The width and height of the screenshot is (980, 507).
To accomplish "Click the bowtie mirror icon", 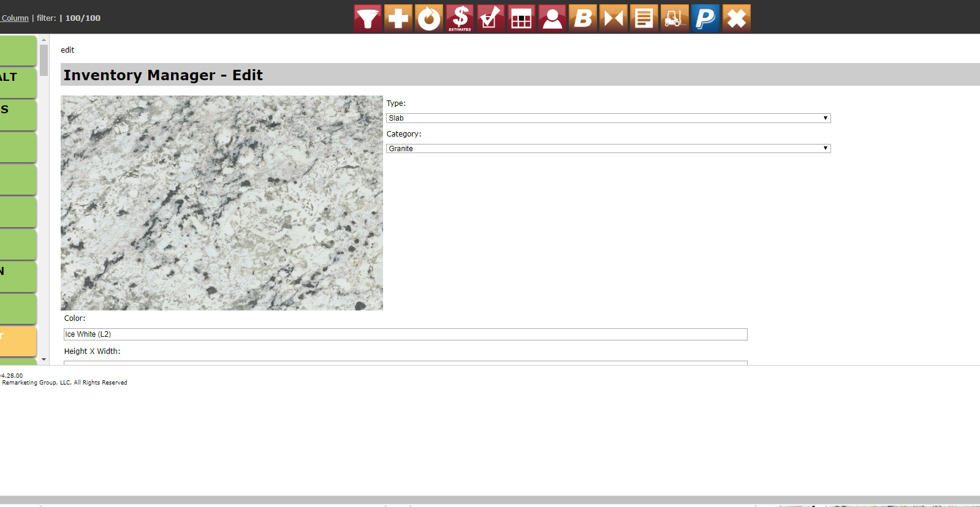I will click(613, 18).
